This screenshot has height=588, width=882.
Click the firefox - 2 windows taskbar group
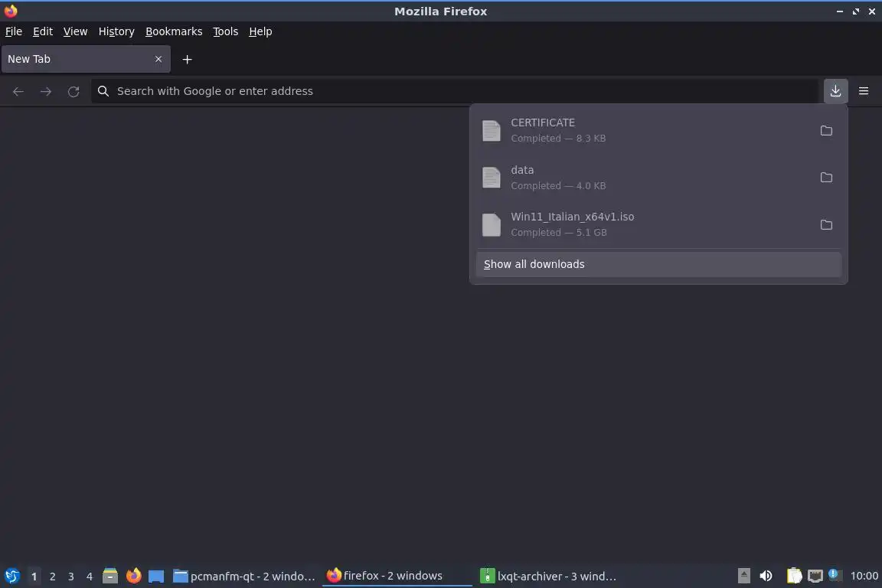pyautogui.click(x=397, y=577)
